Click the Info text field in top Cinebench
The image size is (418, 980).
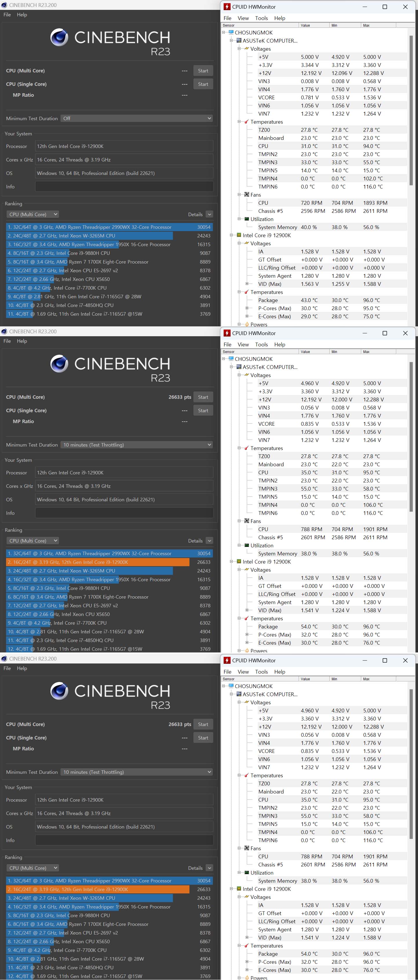[x=124, y=187]
